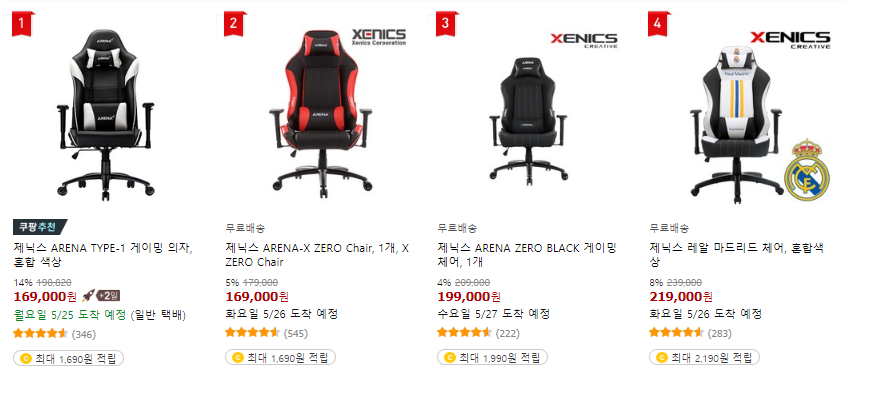
Task: Open 제닉스 ARENA-X ZERO Chair title link
Action: click(x=317, y=255)
